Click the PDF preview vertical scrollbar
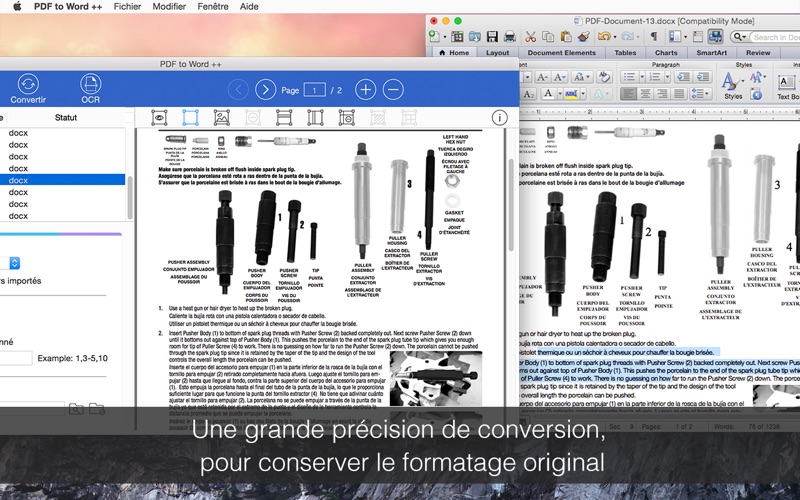 [511, 204]
